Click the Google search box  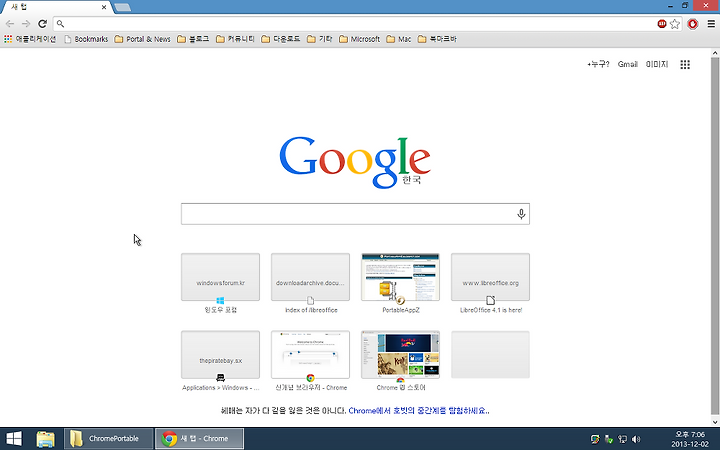pyautogui.click(x=355, y=214)
